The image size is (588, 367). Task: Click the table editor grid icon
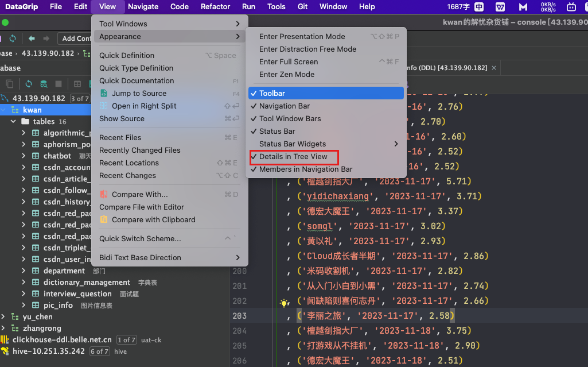pyautogui.click(x=77, y=84)
